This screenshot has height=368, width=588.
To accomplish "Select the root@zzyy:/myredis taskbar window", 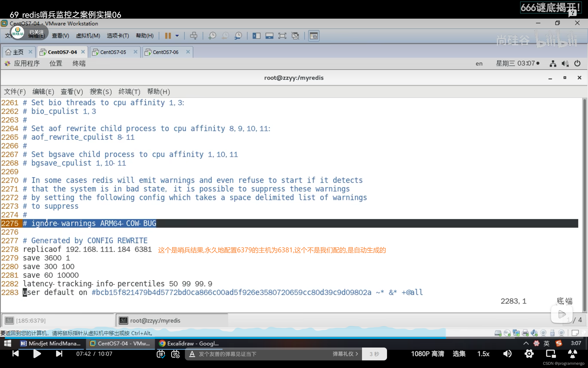I will 172,321.
